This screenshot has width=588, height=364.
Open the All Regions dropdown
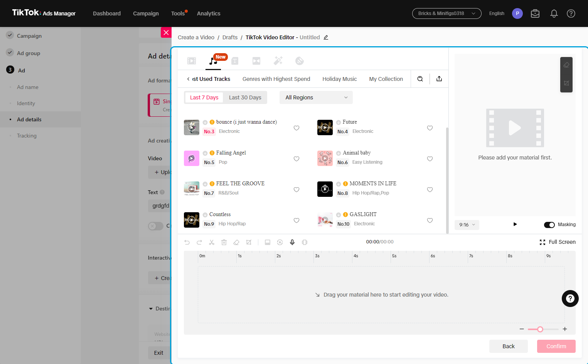[316, 97]
